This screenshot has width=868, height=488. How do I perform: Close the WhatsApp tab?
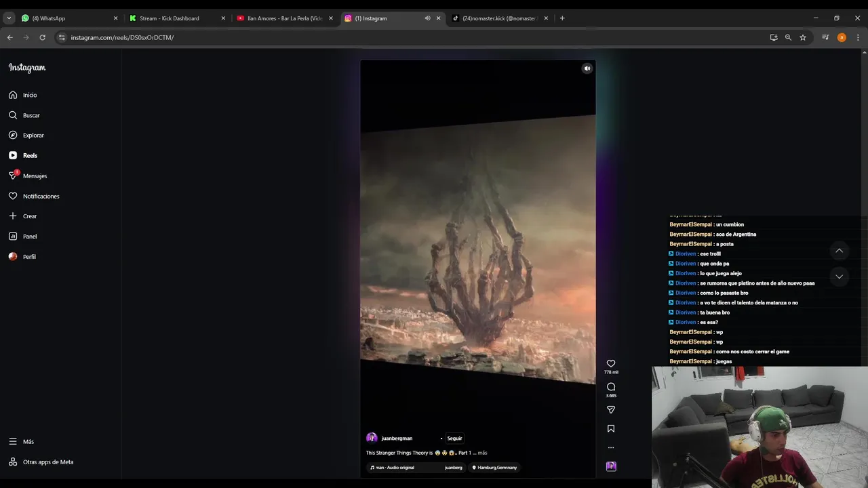tap(115, 18)
